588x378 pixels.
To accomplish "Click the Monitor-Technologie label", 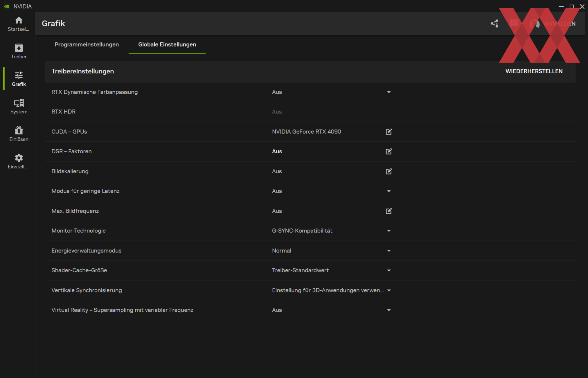I will (x=78, y=231).
